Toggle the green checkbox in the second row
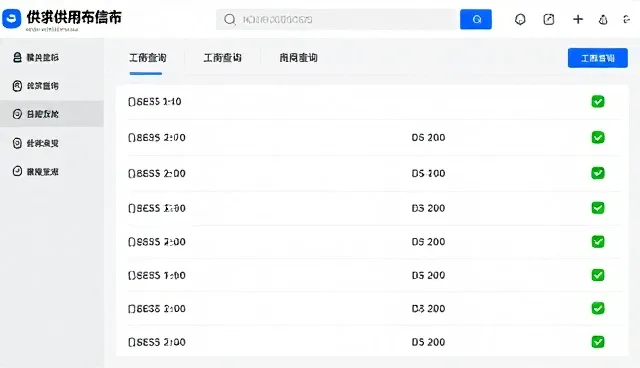The image size is (640, 368). tap(598, 137)
